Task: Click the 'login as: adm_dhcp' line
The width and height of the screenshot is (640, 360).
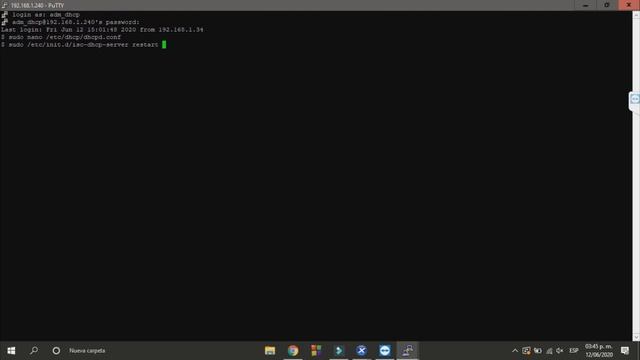Action: pos(46,15)
